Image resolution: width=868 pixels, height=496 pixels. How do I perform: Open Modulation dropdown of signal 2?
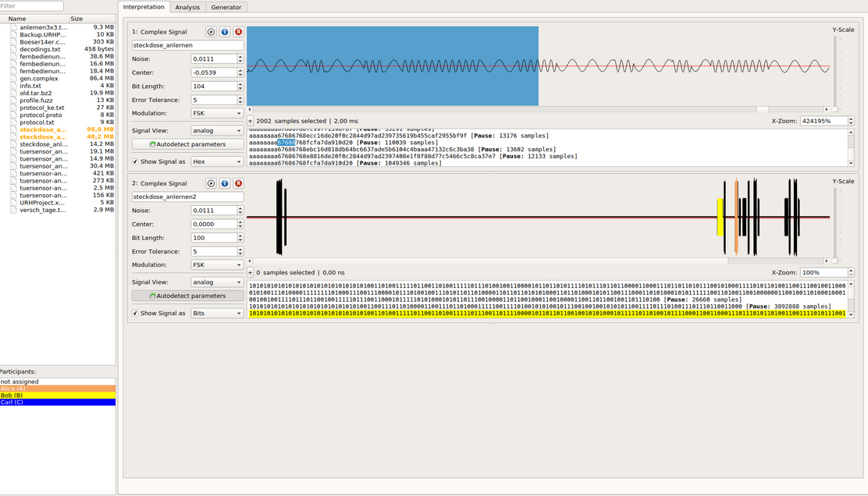(x=217, y=265)
